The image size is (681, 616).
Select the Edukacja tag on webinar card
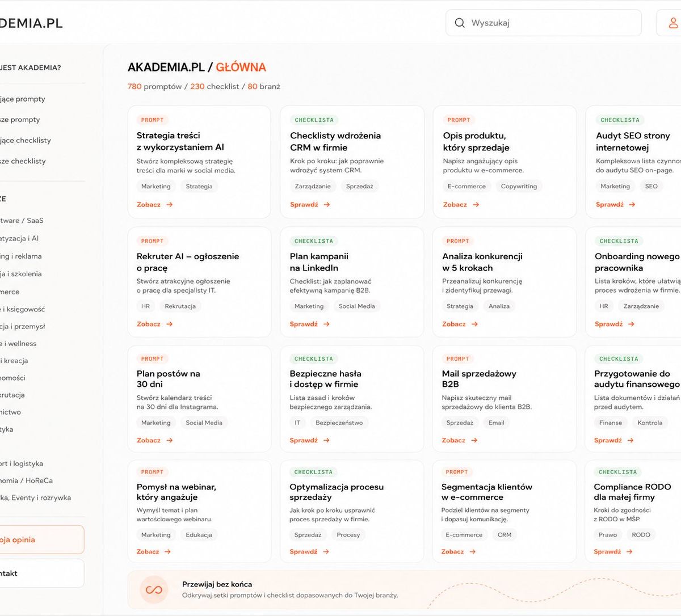[199, 535]
